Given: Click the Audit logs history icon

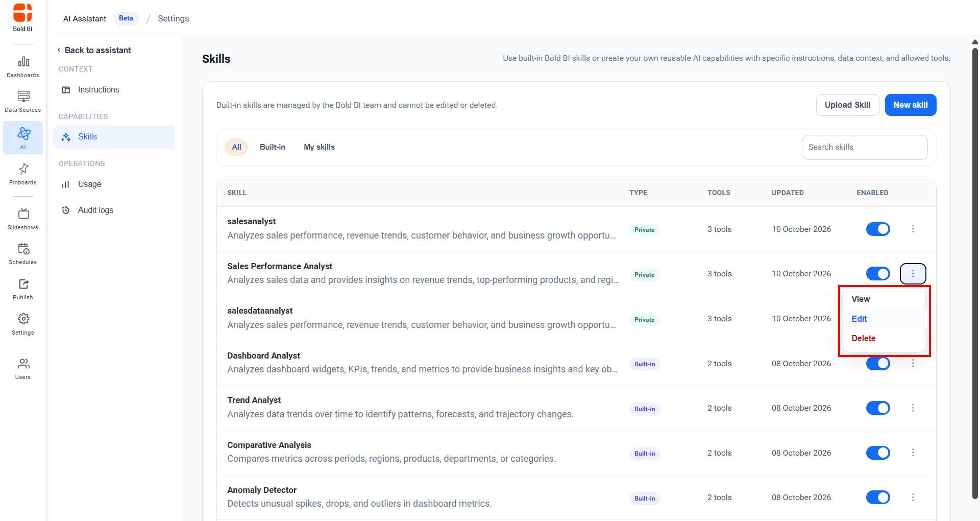Looking at the screenshot, I should coord(65,210).
